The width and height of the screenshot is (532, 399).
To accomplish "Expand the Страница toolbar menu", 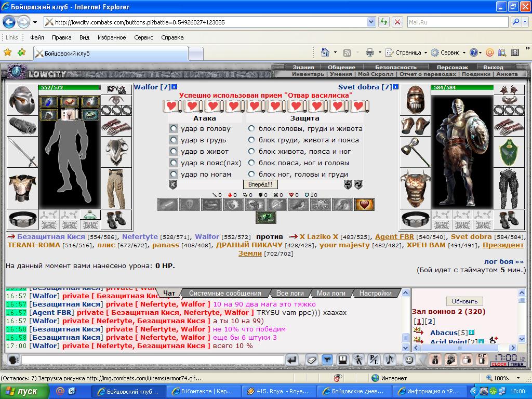I will point(406,52).
